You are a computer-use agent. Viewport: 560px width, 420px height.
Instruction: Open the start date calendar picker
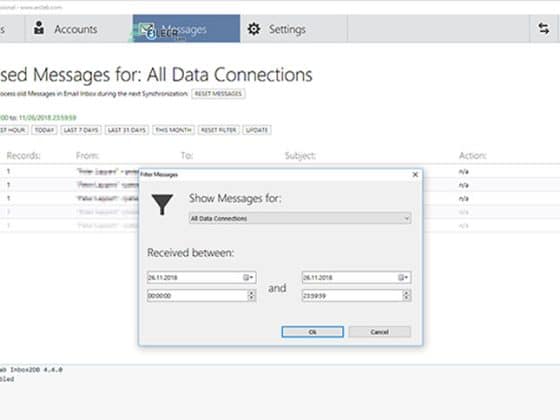(248, 278)
